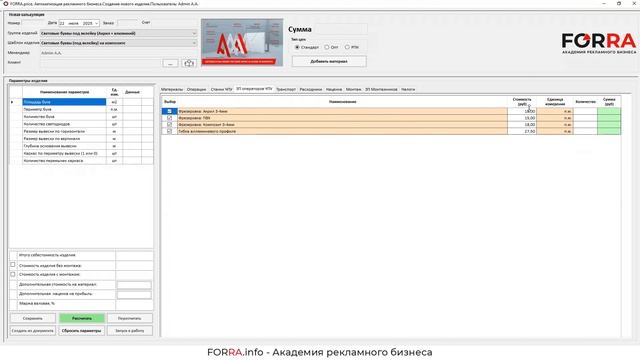Select the Количество светодиодов parameter row
Screen dimensions: 640x360
(64, 124)
